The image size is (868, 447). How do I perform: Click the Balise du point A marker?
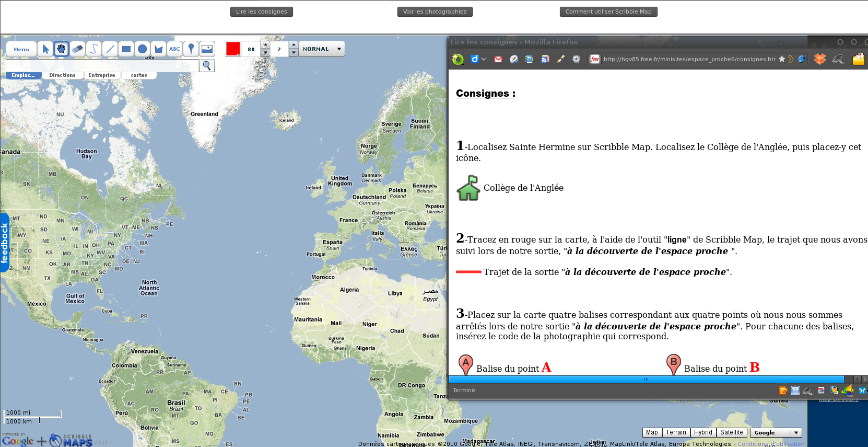tap(465, 365)
